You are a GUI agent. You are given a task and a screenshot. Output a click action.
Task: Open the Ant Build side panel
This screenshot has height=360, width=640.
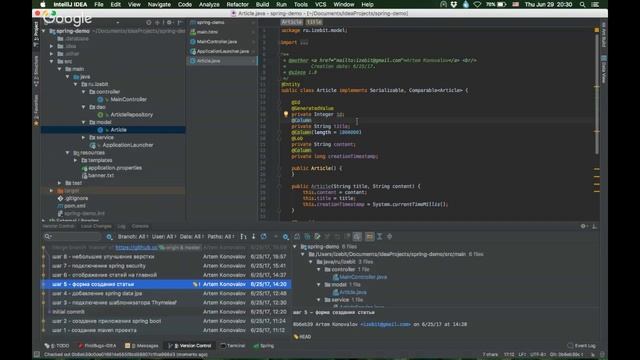tap(604, 35)
